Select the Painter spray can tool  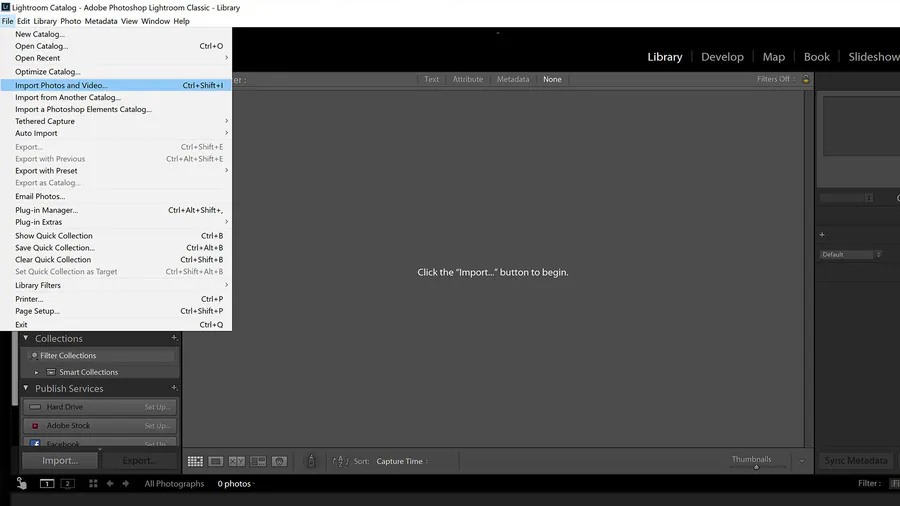click(x=311, y=461)
